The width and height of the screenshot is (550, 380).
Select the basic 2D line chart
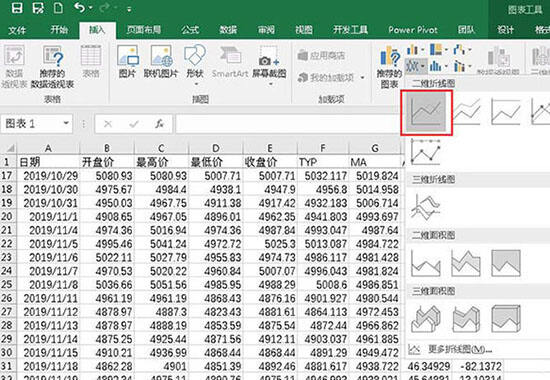point(426,113)
